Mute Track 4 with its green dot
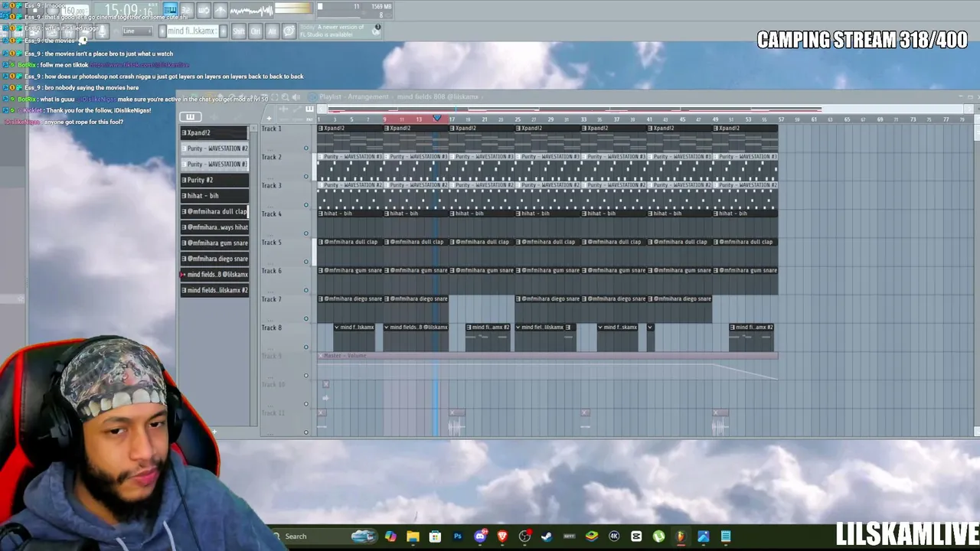Viewport: 980px width, 551px height. pos(306,233)
